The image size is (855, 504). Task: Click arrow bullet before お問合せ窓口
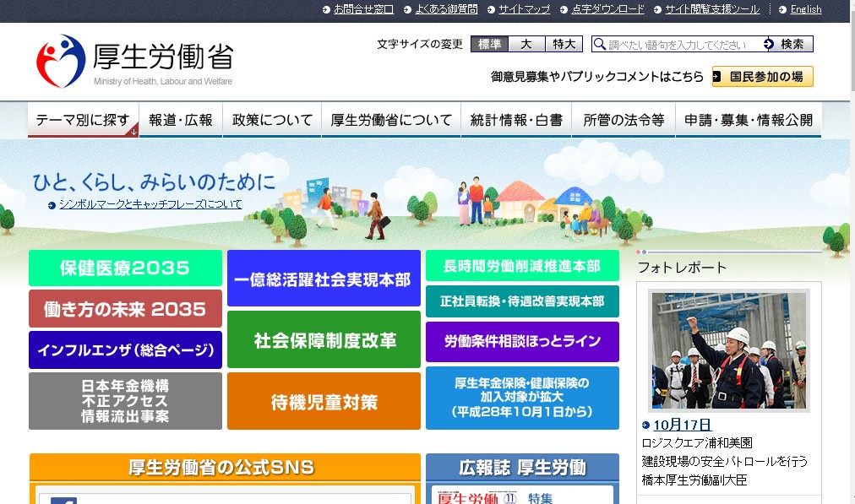[326, 10]
